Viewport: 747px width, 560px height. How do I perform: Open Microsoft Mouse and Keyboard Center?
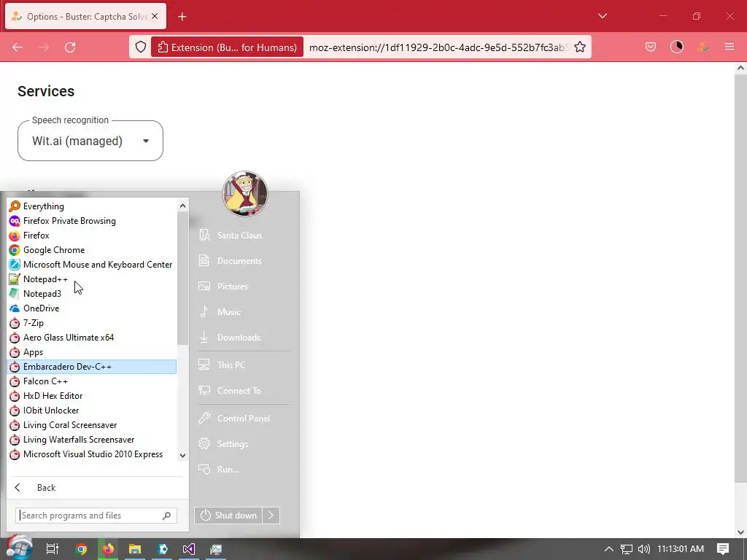pos(92,265)
